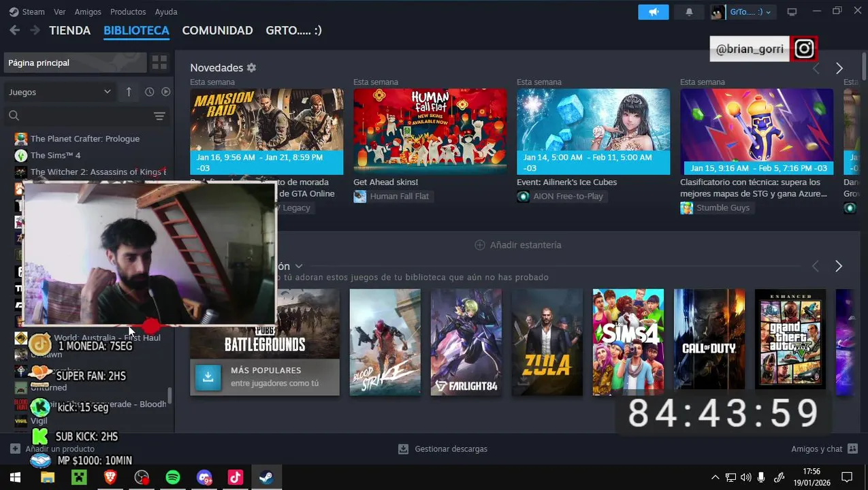Image resolution: width=868 pixels, height=490 pixels.
Task: Open The Sims 4 game cover
Action: (628, 342)
